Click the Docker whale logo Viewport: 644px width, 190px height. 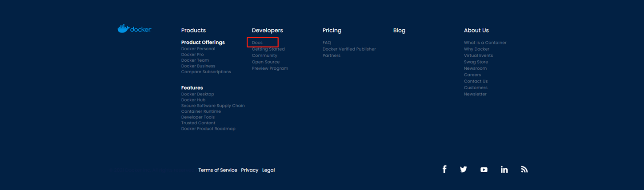(x=134, y=29)
